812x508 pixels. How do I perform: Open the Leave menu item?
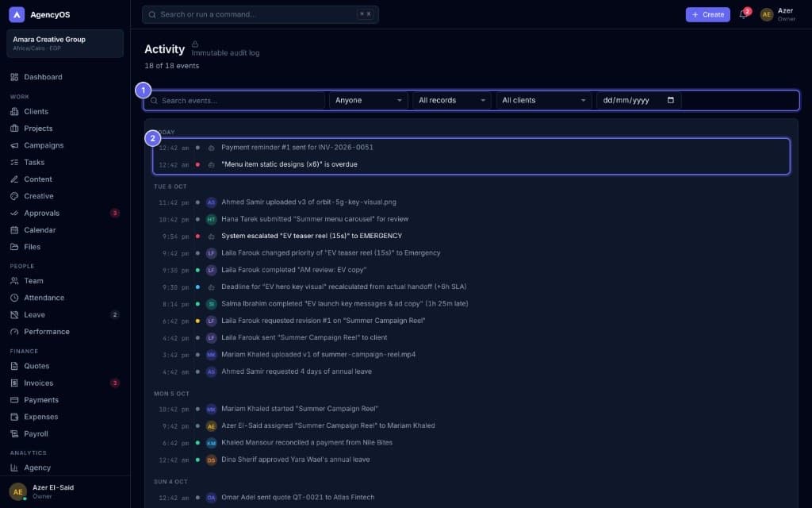(x=65, y=314)
